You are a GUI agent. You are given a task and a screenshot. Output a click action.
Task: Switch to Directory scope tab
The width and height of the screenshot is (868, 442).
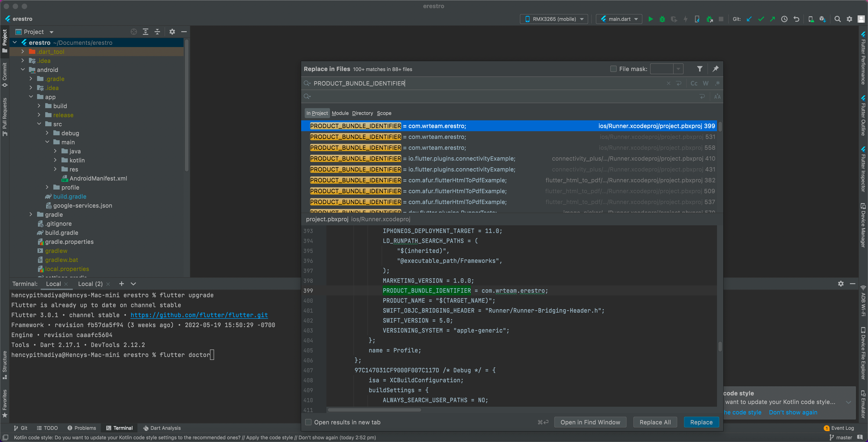pyautogui.click(x=362, y=113)
